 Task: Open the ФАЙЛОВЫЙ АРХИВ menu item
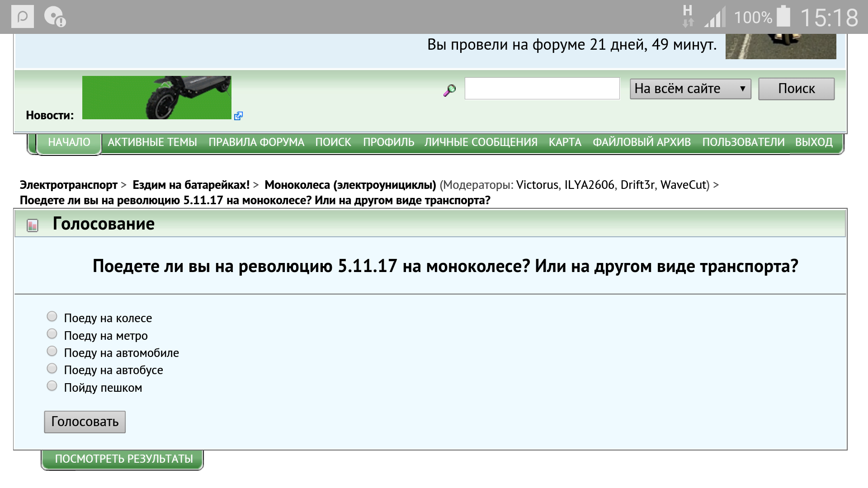(642, 142)
